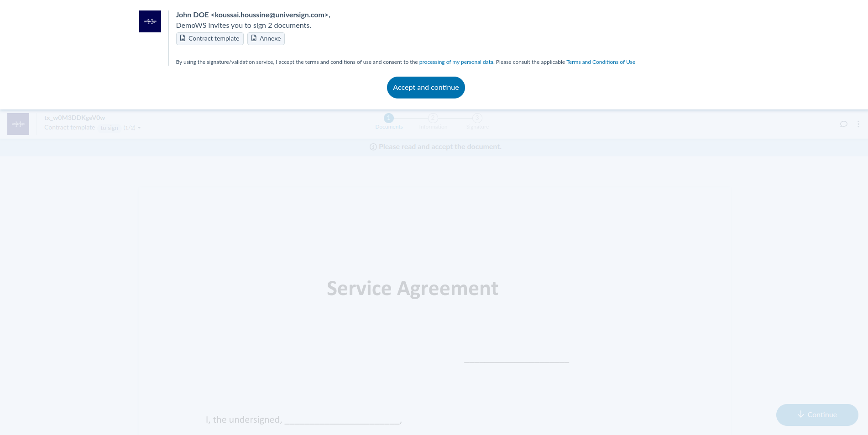Click the info icon beside 'Please read and accept'
The height and width of the screenshot is (435, 868).
(373, 147)
